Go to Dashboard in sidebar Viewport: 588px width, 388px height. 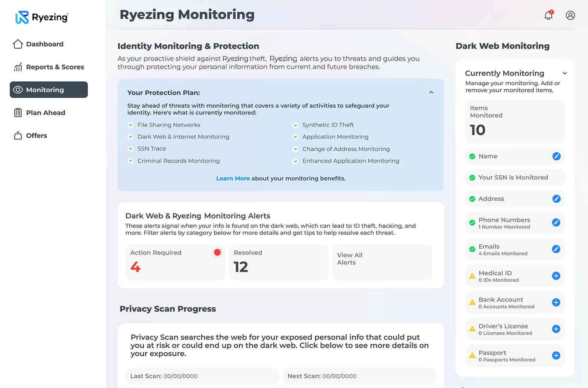(44, 44)
